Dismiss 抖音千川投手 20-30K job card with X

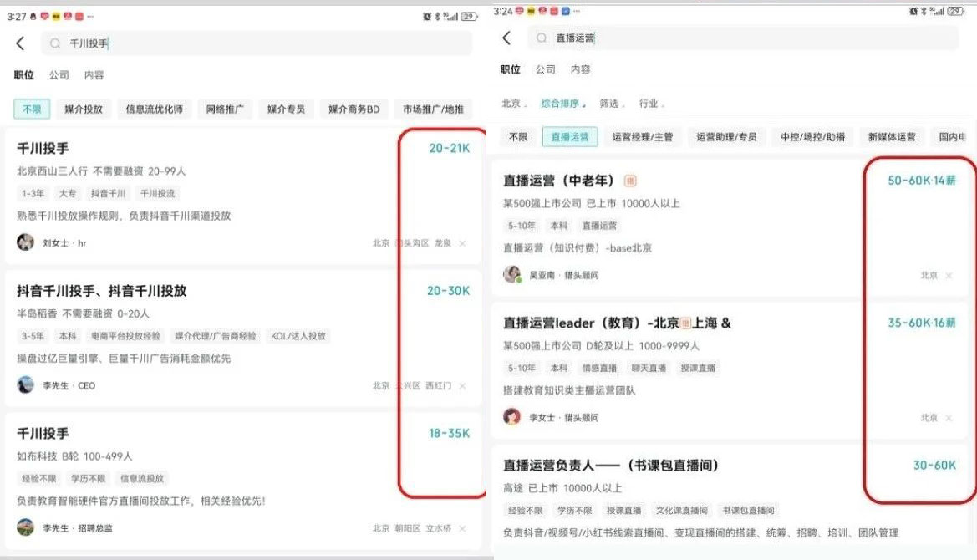tap(462, 386)
